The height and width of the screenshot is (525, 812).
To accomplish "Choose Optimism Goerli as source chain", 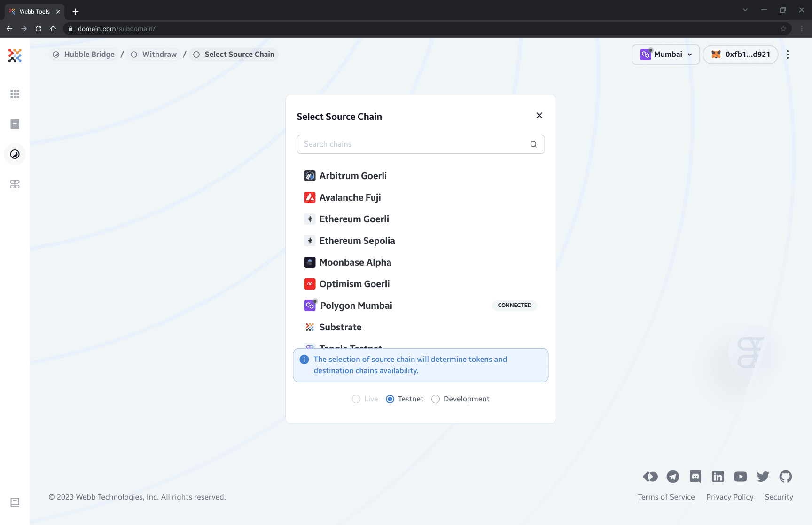I will pyautogui.click(x=421, y=284).
